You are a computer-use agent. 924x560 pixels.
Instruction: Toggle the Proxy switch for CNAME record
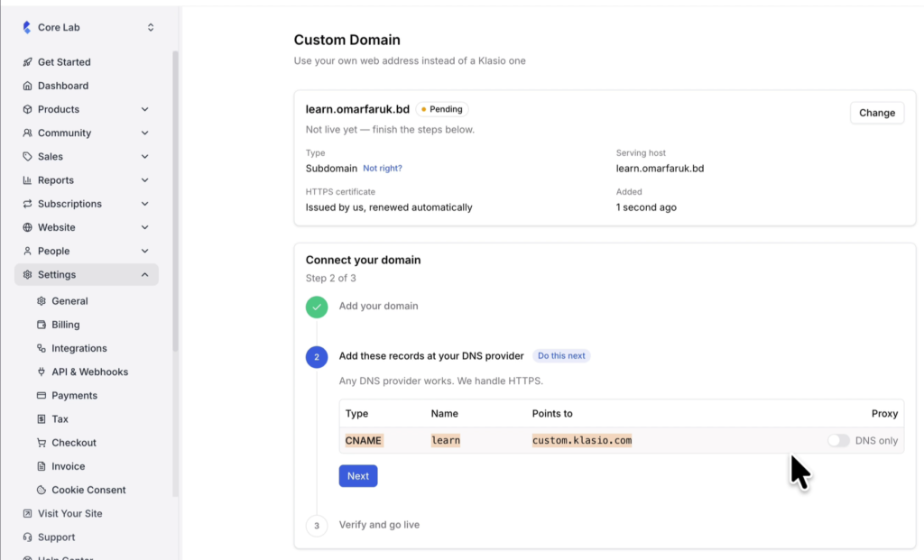838,440
